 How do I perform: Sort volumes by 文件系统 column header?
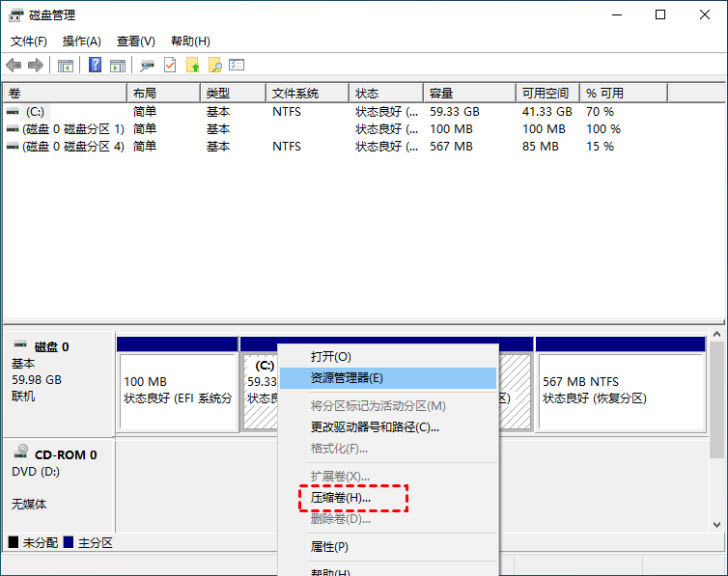click(295, 94)
